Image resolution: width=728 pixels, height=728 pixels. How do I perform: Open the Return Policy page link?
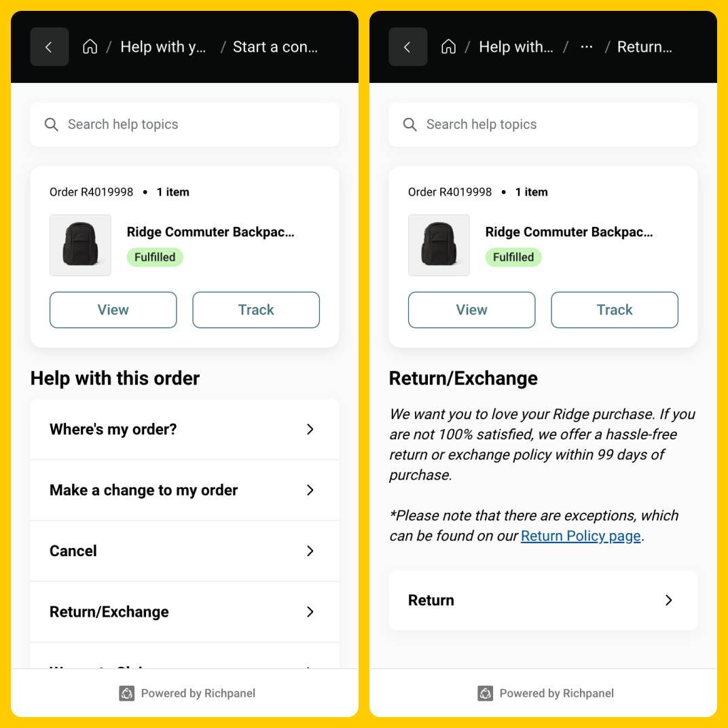point(581,536)
